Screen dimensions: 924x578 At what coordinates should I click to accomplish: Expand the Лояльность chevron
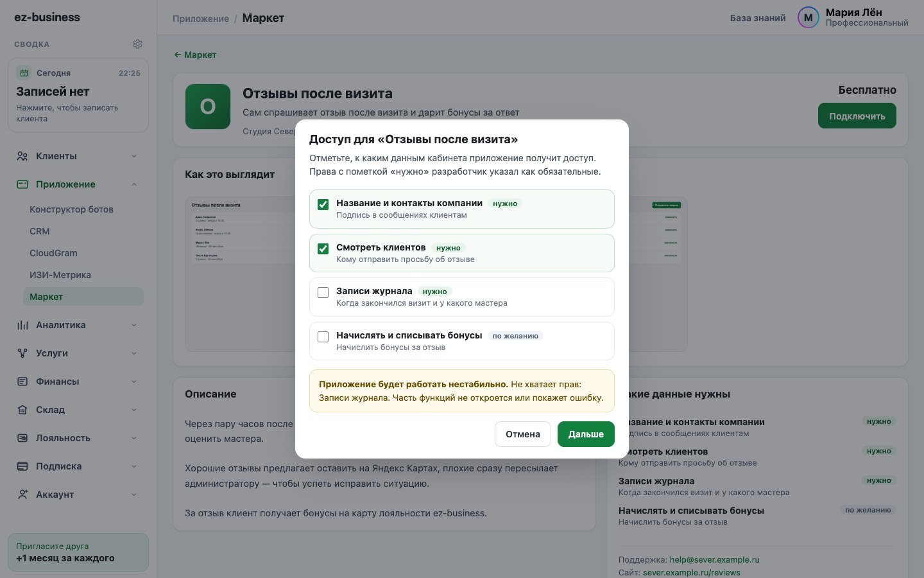[134, 438]
